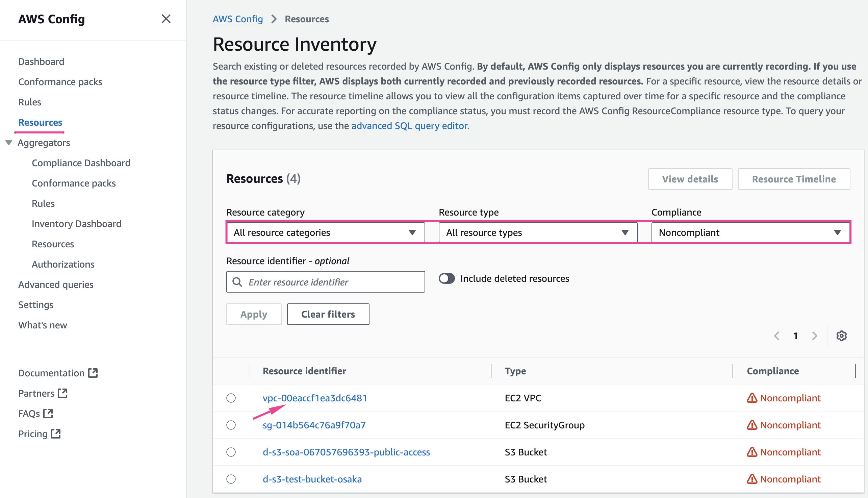Open Advanced queries in the sidebar

coord(56,284)
